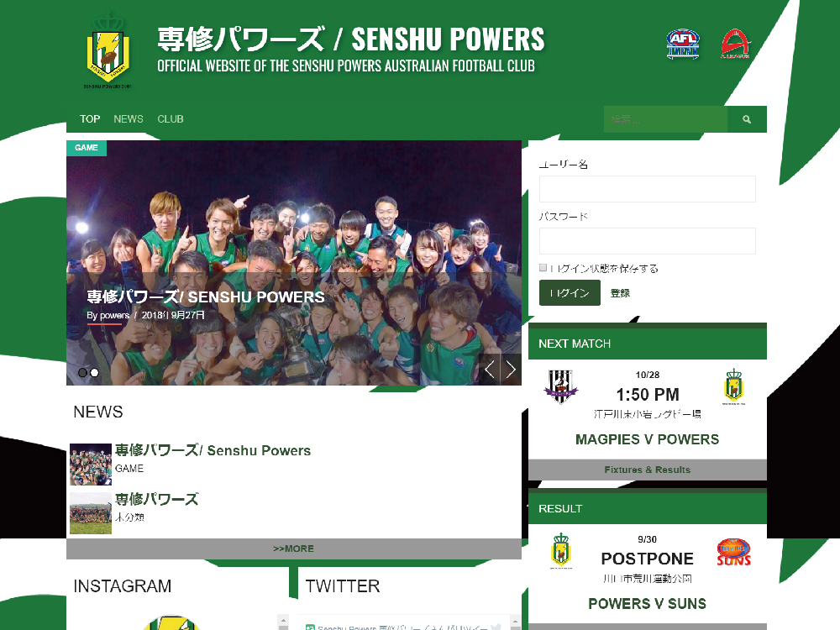Click the Suns team logo in Result
Viewport: 840px width, 630px height.
(x=734, y=553)
